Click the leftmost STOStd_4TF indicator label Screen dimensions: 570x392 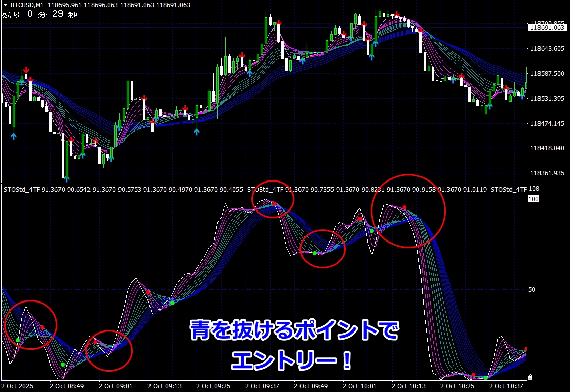22,190
